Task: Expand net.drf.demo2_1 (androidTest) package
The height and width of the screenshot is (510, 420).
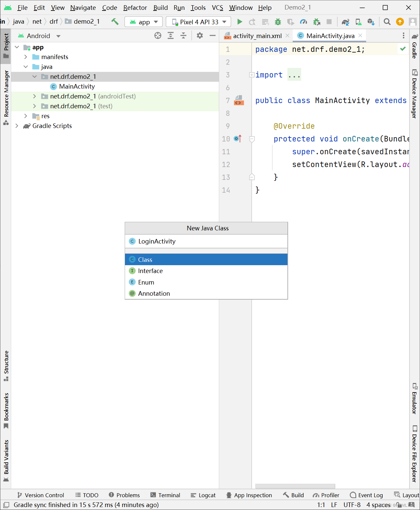Action: pos(34,96)
